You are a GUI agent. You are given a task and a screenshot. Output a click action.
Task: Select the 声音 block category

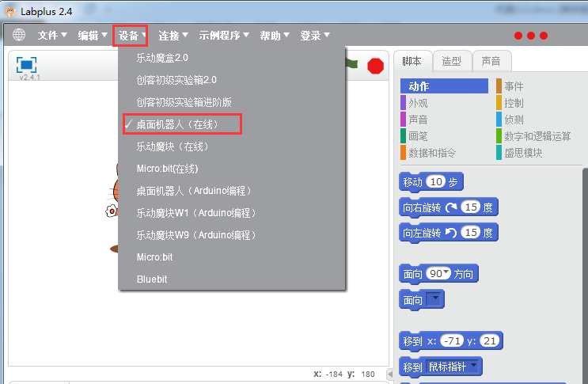[x=414, y=120]
